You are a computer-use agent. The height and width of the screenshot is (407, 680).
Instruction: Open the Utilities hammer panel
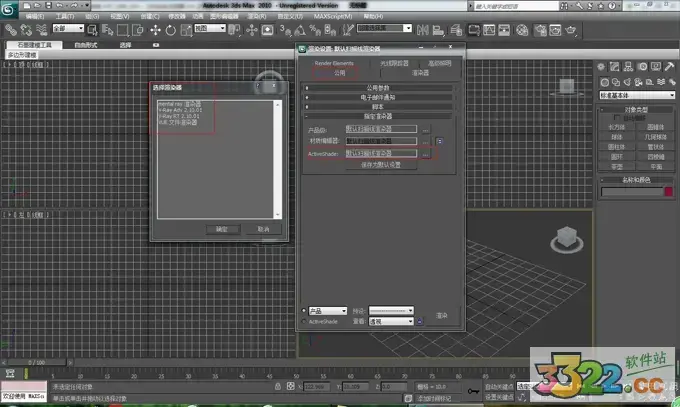[x=670, y=66]
